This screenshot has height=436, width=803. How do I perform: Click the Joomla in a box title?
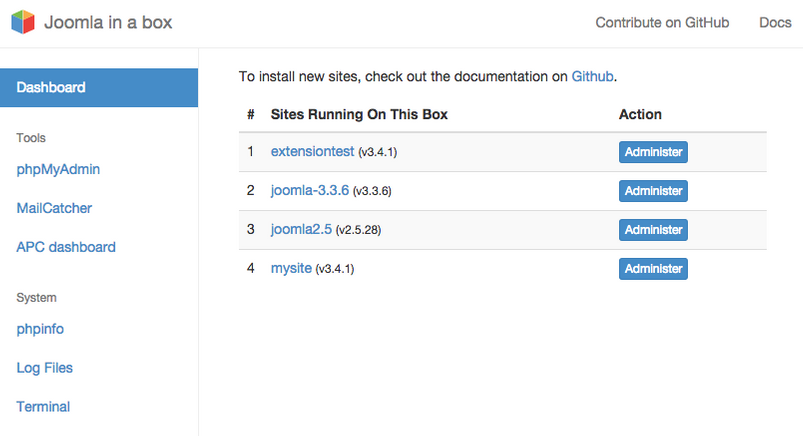108,23
